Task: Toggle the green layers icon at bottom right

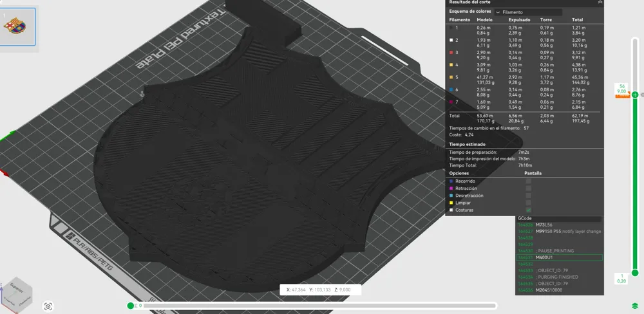Action: (x=635, y=306)
